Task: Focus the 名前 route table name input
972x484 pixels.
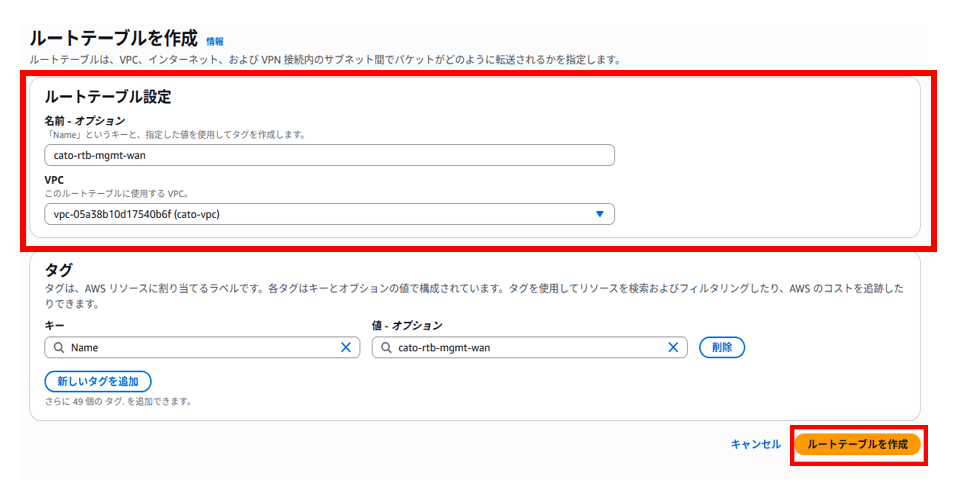Action: coord(329,155)
